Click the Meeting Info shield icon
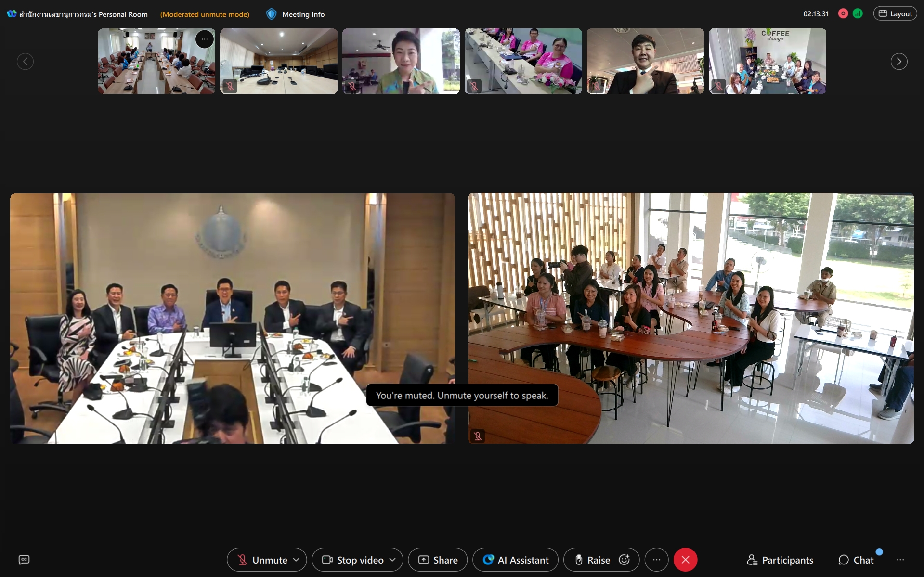The width and height of the screenshot is (924, 577). [x=272, y=14]
